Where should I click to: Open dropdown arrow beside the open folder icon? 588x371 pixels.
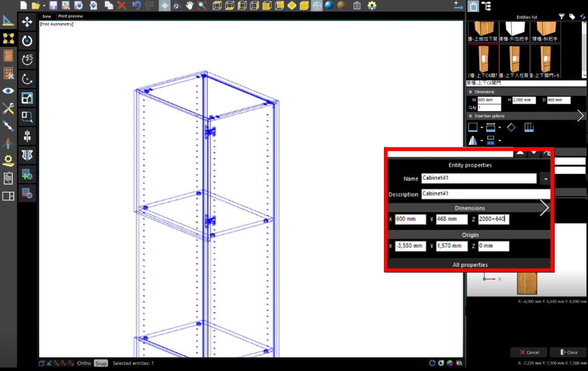coord(44,6)
